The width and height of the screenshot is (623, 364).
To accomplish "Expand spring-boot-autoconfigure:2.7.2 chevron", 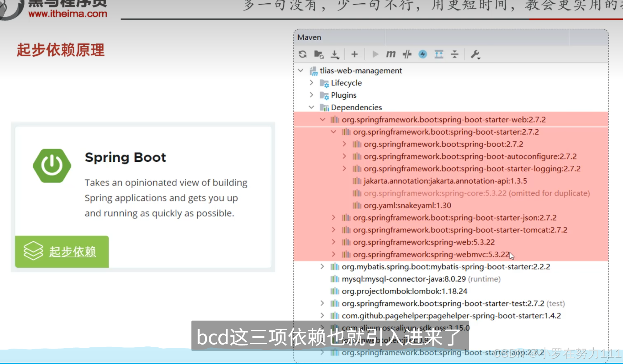I will (344, 156).
